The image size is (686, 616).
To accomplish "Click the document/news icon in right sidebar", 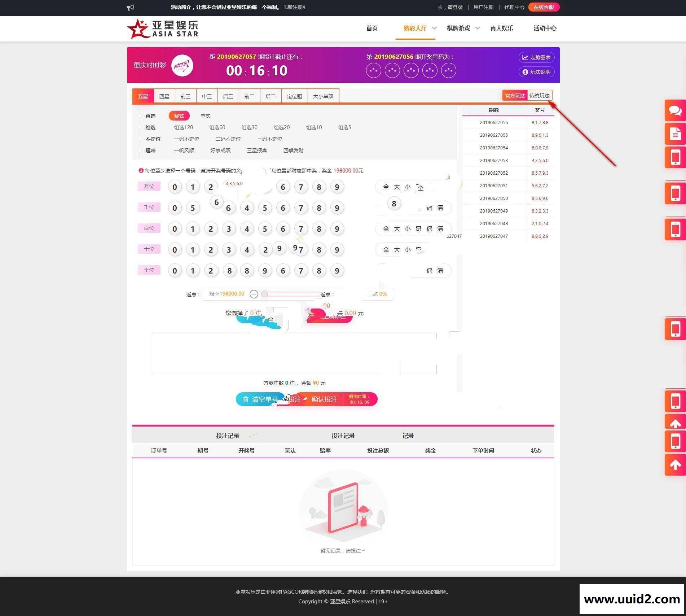I will (675, 134).
